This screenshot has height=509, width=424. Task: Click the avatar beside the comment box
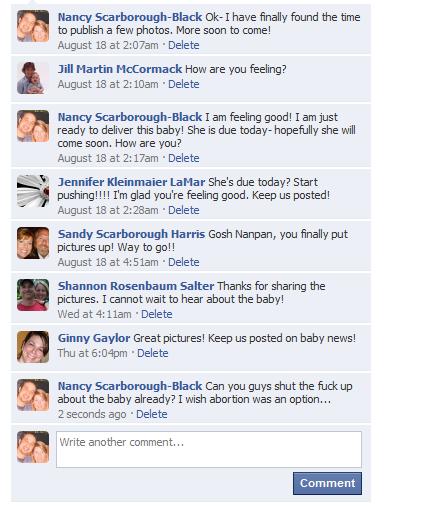[x=33, y=447]
